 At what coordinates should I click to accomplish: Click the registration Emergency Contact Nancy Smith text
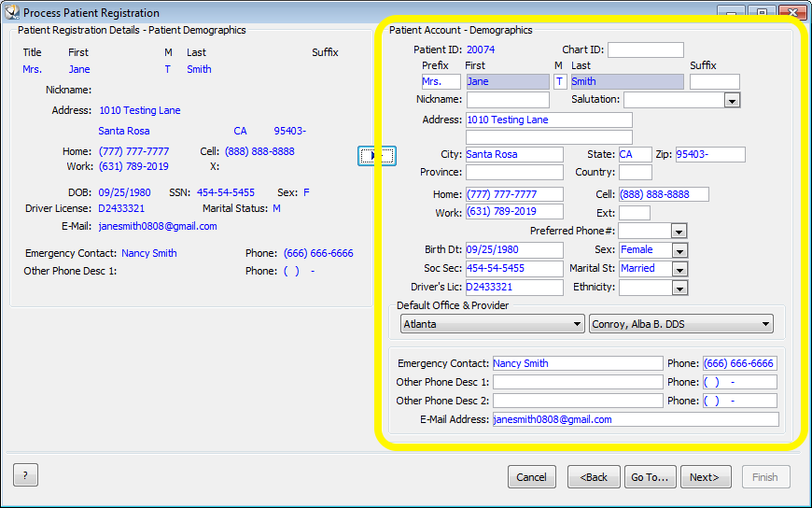tap(149, 253)
